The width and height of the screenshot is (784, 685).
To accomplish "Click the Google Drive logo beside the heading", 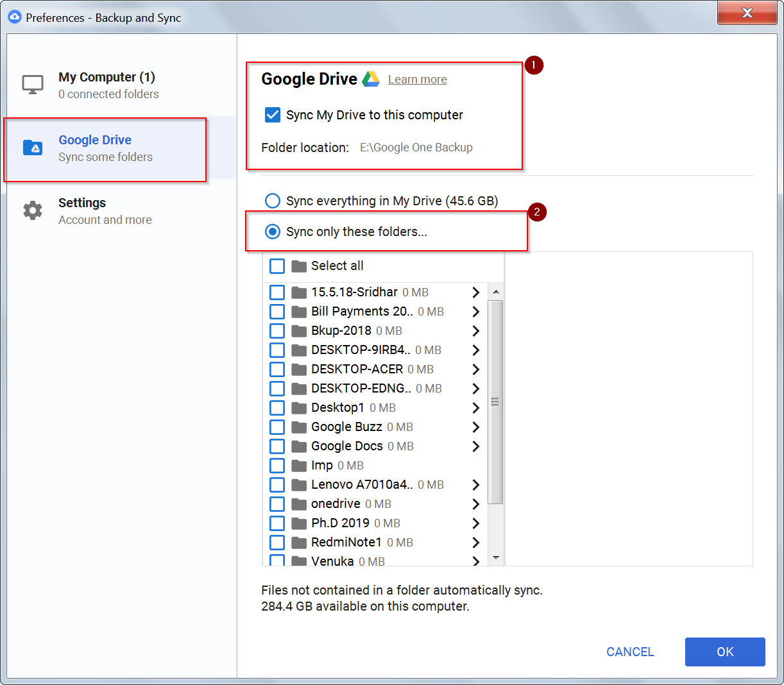I will 371,78.
